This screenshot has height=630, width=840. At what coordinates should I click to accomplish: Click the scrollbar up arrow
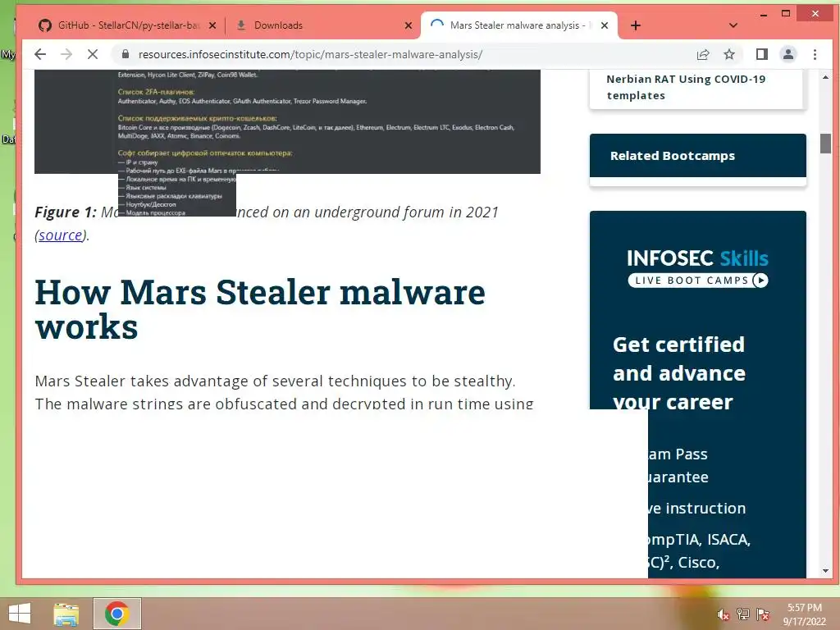pos(825,78)
